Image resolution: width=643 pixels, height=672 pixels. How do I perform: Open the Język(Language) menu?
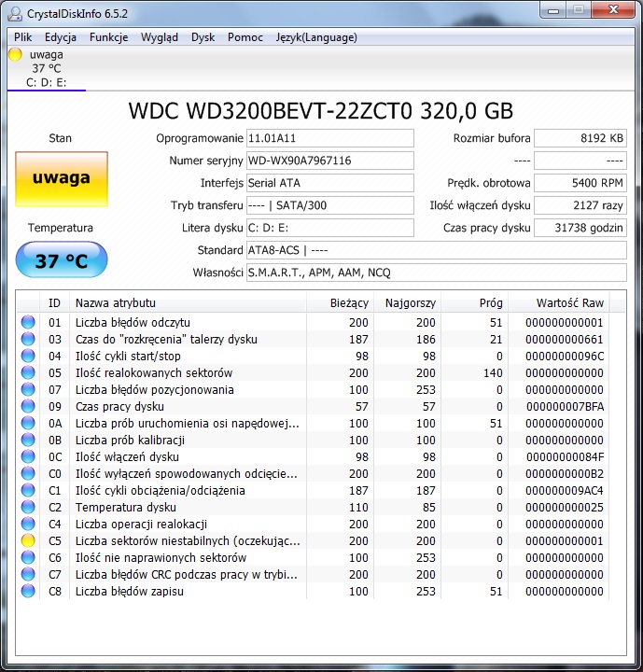[x=316, y=37]
